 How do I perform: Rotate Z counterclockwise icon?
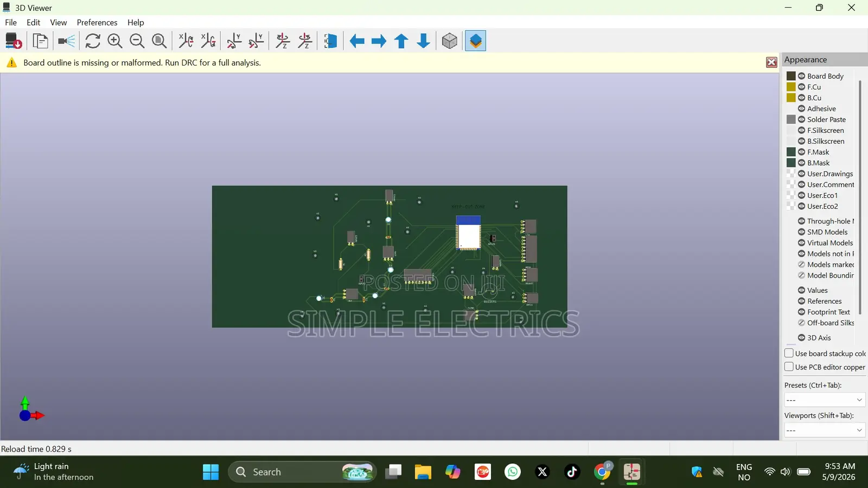305,41
